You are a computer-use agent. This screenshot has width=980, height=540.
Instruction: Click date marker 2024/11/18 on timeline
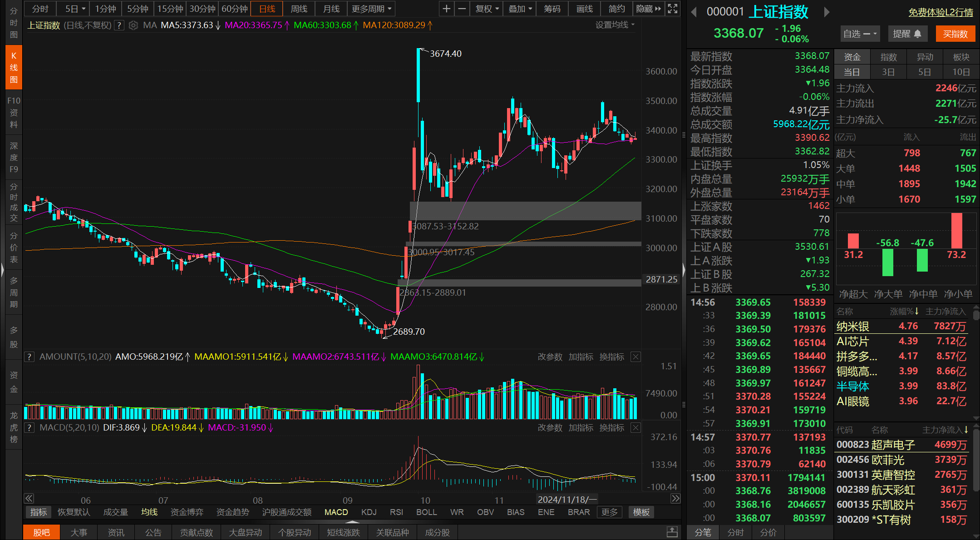coord(566,500)
